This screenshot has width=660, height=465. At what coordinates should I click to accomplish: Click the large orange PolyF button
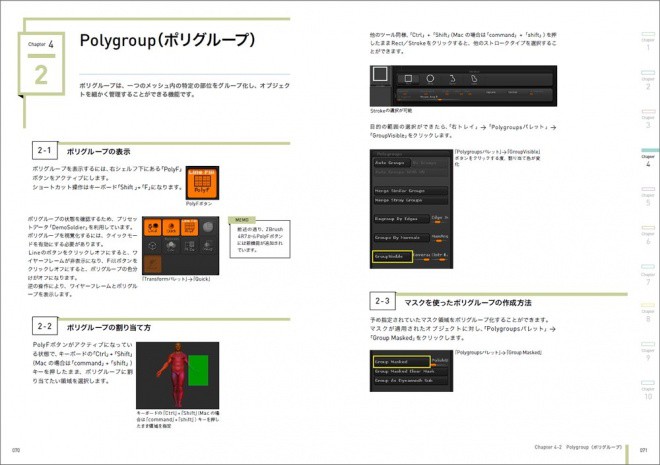(202, 183)
